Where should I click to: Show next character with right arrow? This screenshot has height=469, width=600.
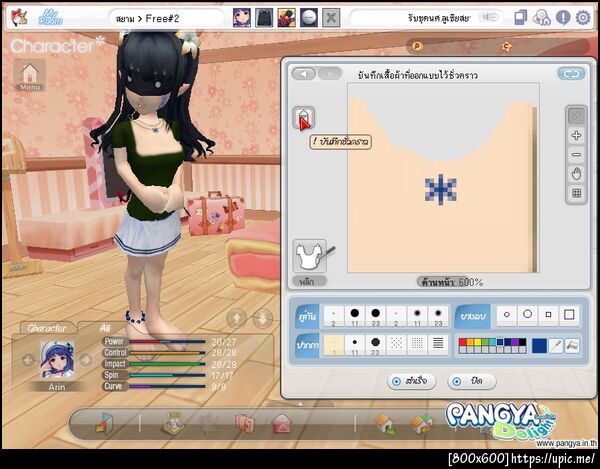point(86,360)
